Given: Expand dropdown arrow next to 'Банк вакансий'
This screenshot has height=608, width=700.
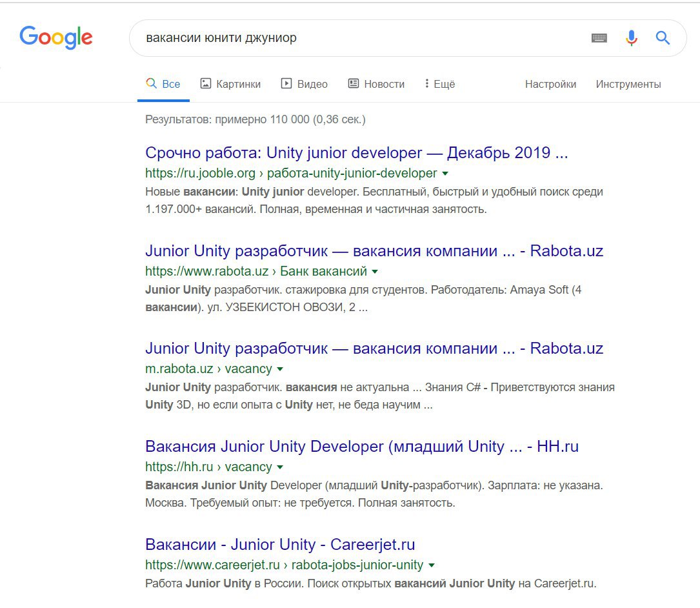Looking at the screenshot, I should (x=375, y=272).
